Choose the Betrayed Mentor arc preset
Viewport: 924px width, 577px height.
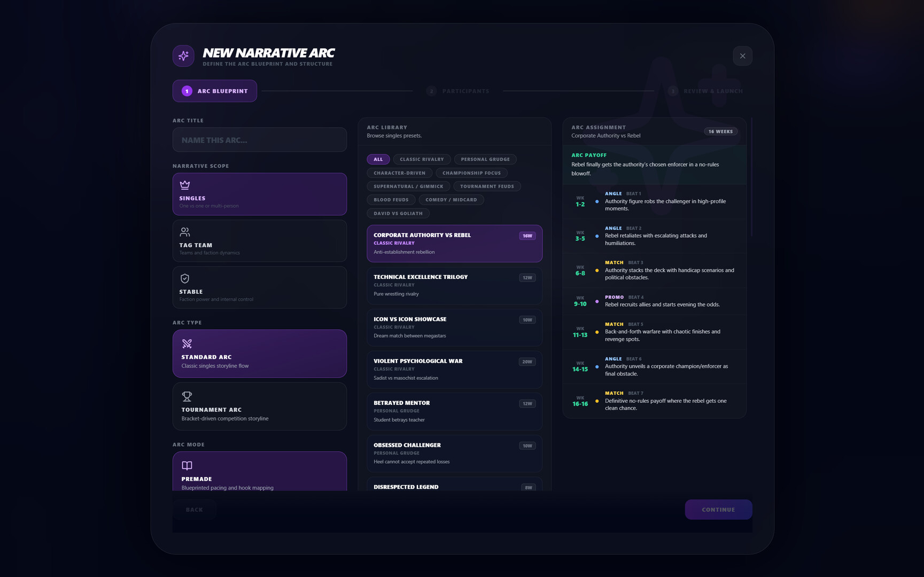(x=454, y=411)
